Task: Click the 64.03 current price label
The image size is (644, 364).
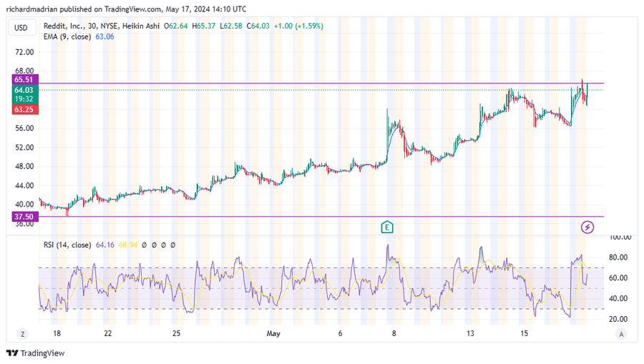Action: (x=25, y=90)
